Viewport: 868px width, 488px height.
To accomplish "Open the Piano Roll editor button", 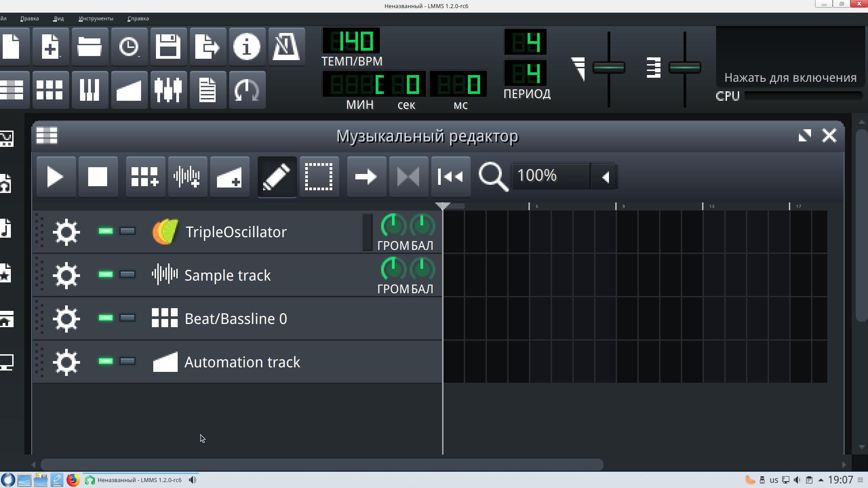I will click(90, 90).
